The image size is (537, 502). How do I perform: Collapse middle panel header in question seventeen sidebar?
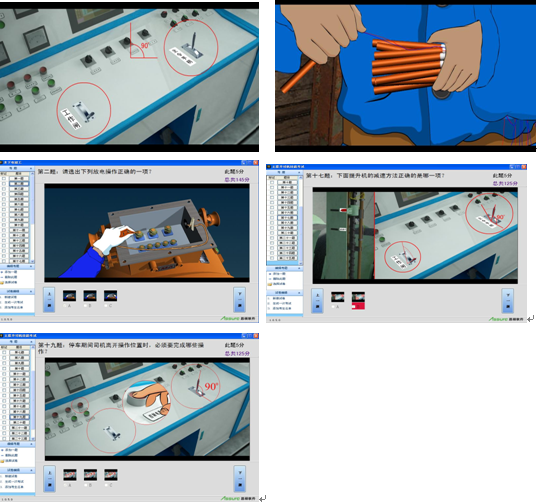coord(285,268)
